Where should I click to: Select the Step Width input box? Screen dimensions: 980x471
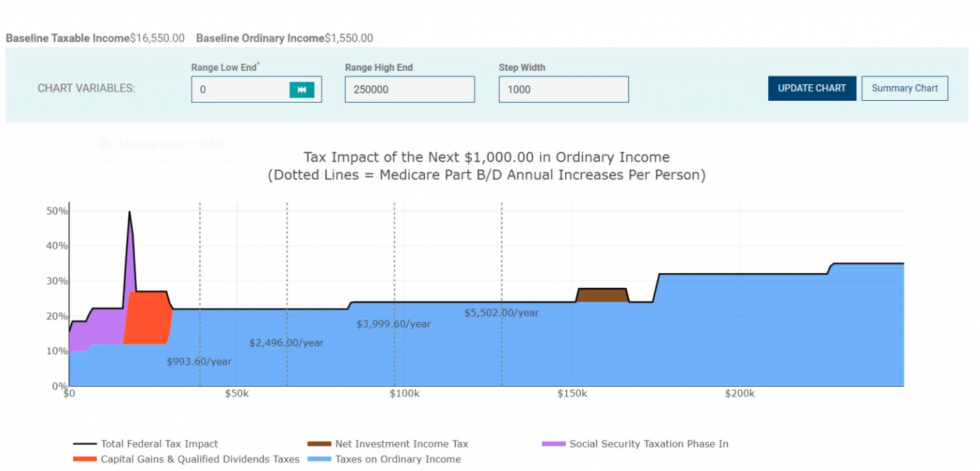(x=563, y=89)
